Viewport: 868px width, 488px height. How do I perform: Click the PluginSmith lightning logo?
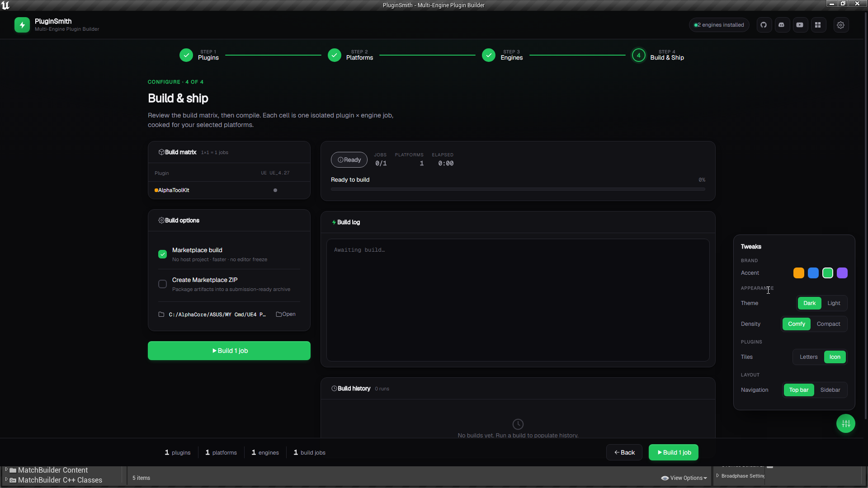point(22,25)
